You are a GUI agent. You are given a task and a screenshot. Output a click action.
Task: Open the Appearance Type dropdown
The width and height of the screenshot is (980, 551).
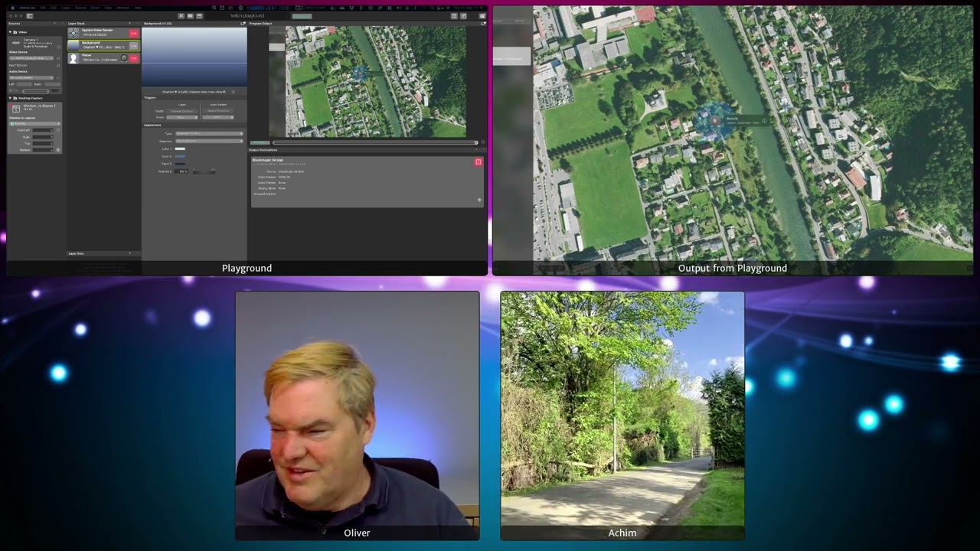click(209, 133)
